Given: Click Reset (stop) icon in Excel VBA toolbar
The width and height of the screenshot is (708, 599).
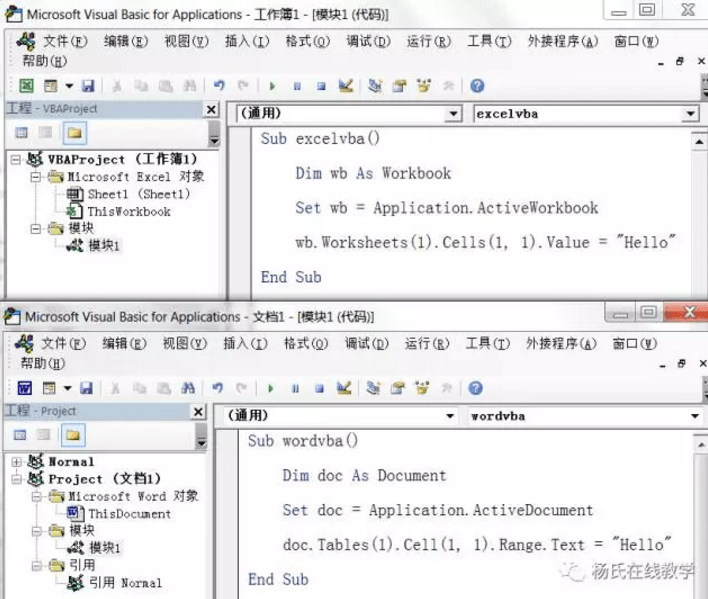Looking at the screenshot, I should point(321,86).
